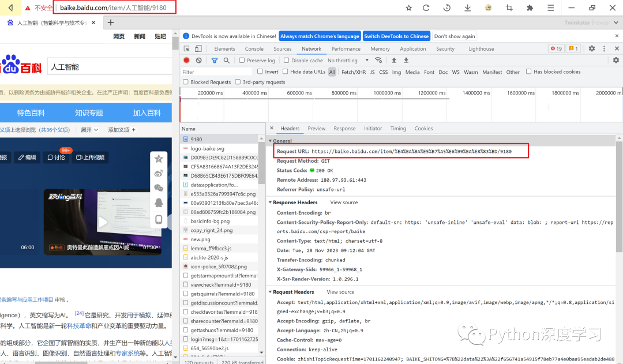Click Switch DevTools to Chinese

click(396, 36)
